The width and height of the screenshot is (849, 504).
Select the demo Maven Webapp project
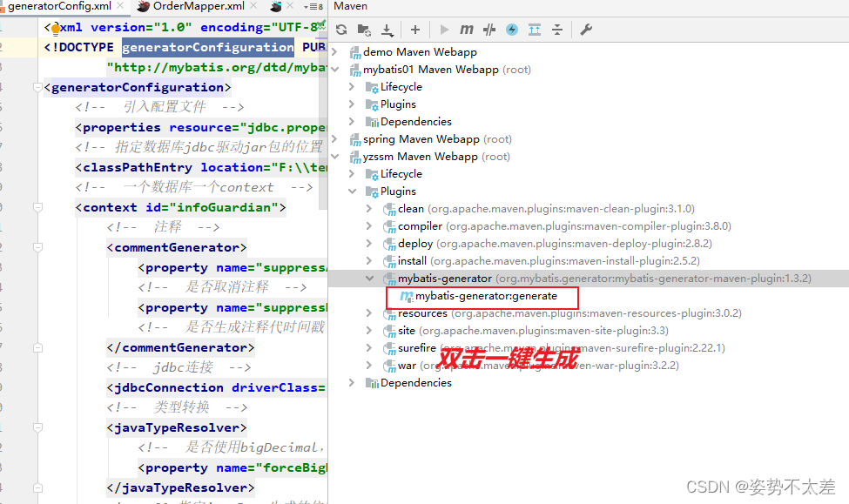[x=420, y=52]
